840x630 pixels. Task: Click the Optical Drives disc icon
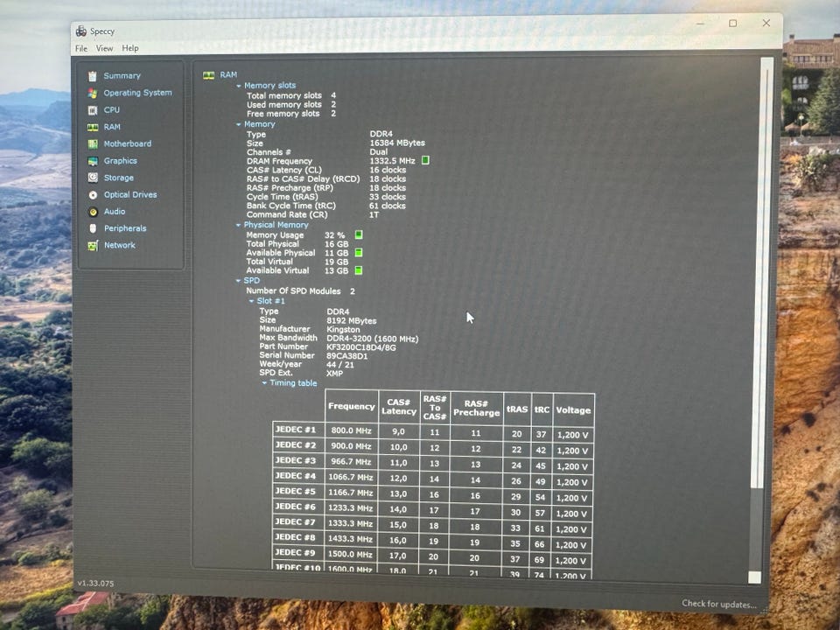tap(93, 195)
